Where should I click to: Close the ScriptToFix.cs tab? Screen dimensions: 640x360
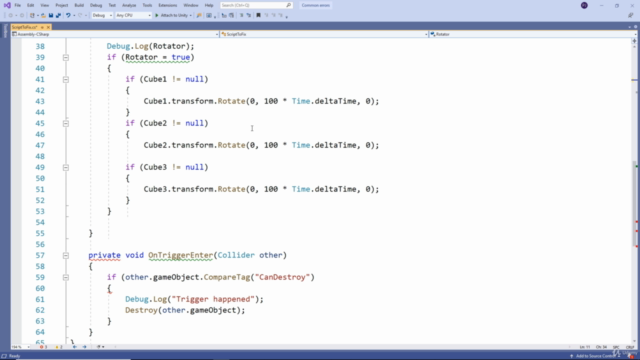coord(48,27)
